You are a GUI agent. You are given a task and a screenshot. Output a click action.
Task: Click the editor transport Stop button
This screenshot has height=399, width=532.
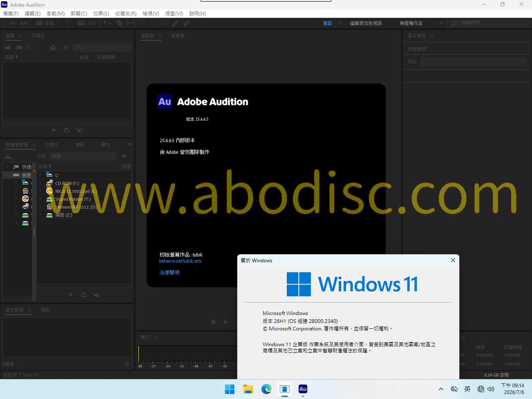tap(213, 322)
